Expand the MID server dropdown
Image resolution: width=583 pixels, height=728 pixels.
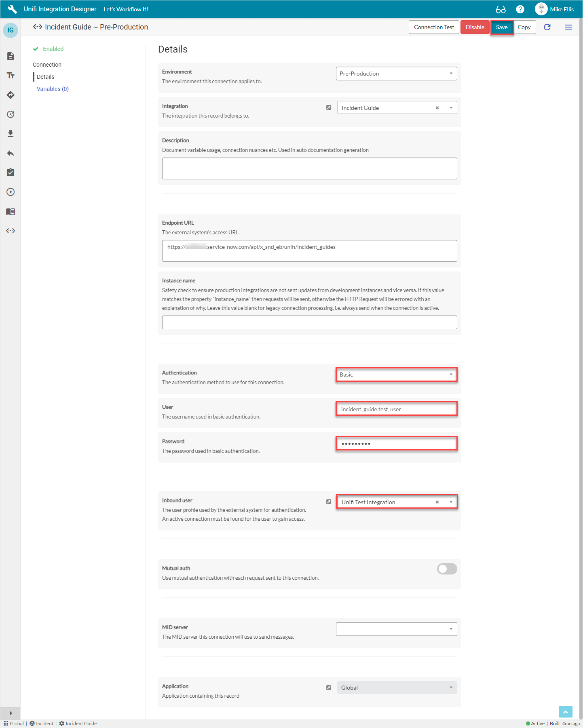coord(451,629)
